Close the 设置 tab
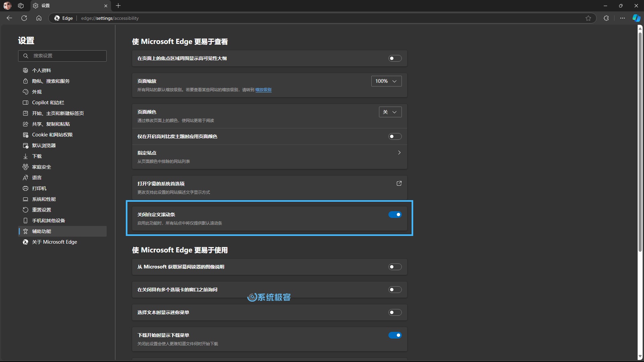This screenshot has width=644, height=362. point(106,6)
